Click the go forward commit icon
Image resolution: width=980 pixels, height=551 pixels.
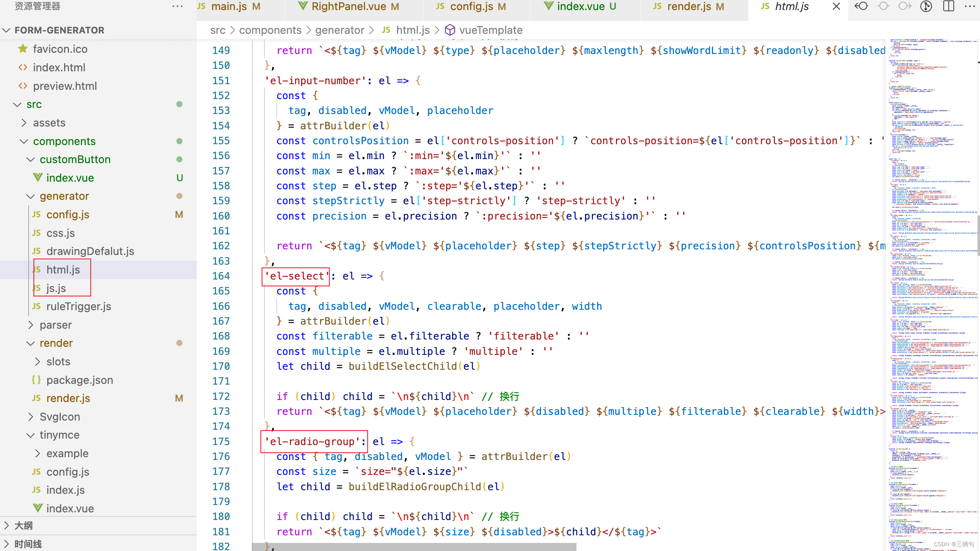pos(905,6)
